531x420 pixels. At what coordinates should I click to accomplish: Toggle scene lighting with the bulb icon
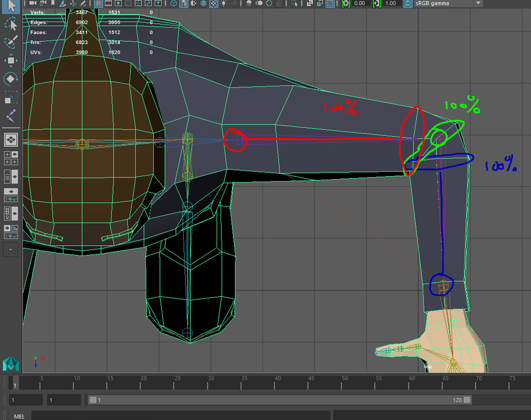pyautogui.click(x=224, y=4)
